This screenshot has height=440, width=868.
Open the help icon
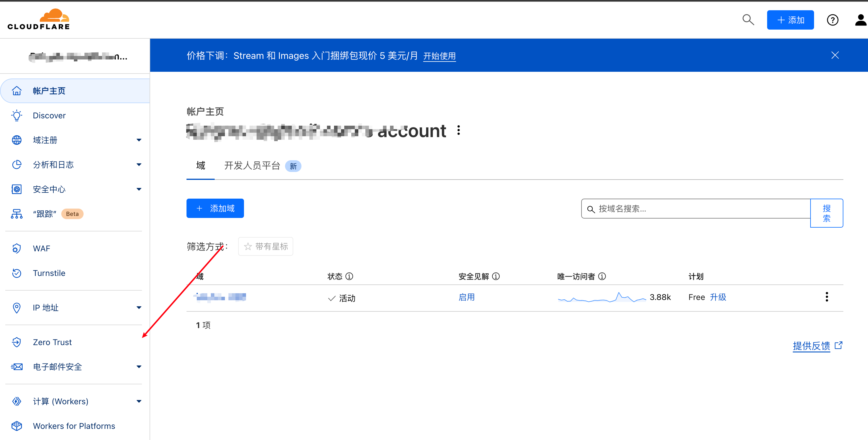click(833, 20)
